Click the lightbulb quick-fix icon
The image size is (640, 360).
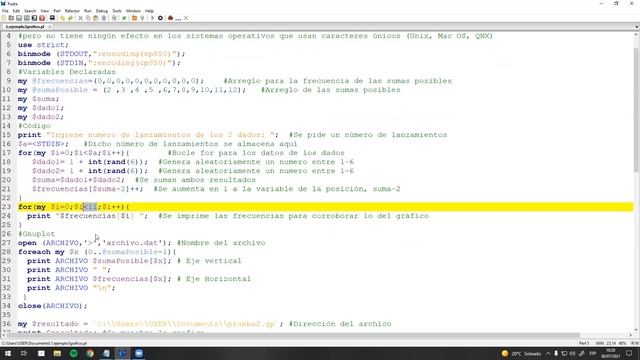click(x=142, y=18)
